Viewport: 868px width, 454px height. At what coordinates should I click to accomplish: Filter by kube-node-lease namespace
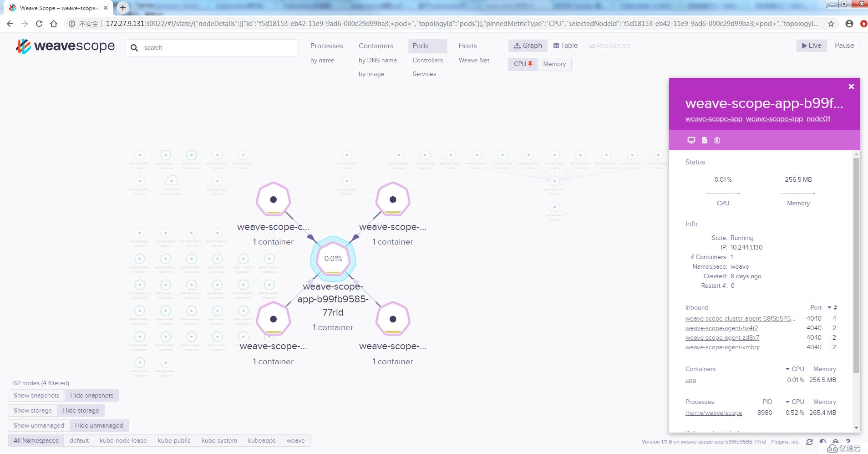(123, 441)
